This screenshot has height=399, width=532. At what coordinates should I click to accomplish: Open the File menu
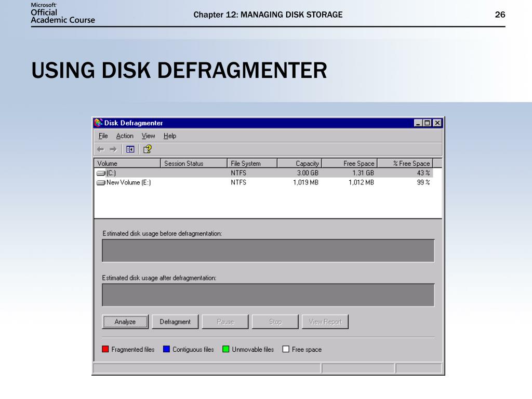[x=103, y=136]
